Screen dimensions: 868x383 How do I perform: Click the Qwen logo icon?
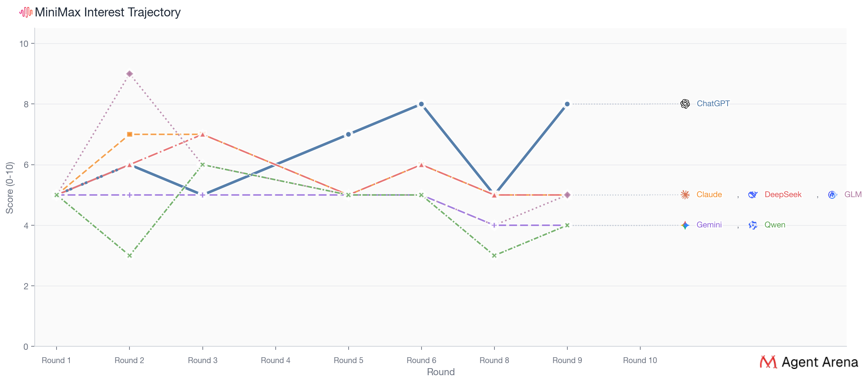coord(753,225)
